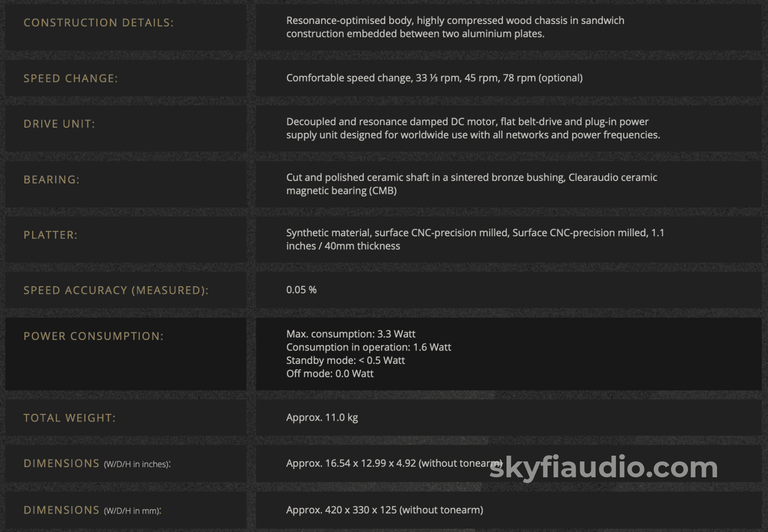Select the 420 x 330 x 125 dimensions
Viewport: 768px width, 532px height.
pos(384,509)
